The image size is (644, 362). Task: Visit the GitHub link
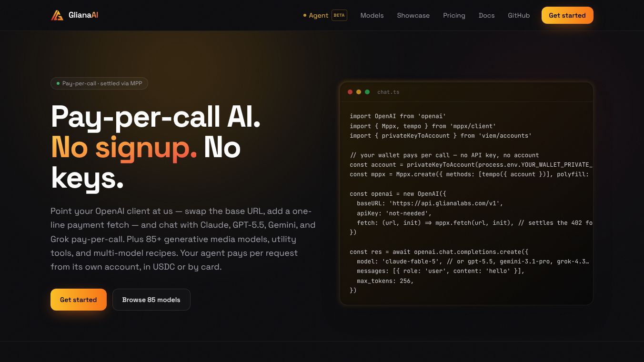coord(519,15)
